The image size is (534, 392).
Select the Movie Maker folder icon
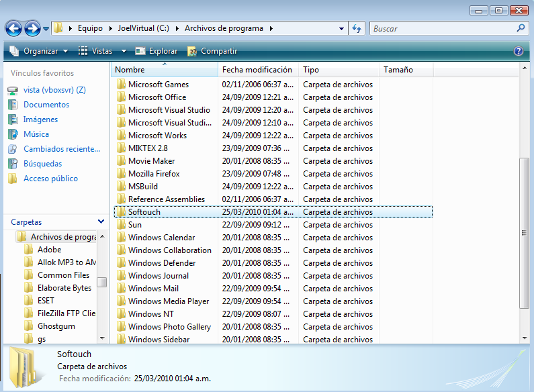121,160
